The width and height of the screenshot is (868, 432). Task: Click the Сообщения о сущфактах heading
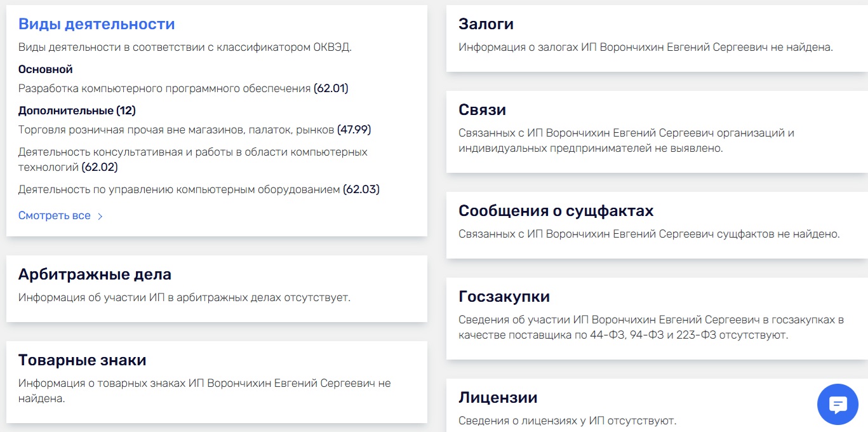click(x=556, y=211)
